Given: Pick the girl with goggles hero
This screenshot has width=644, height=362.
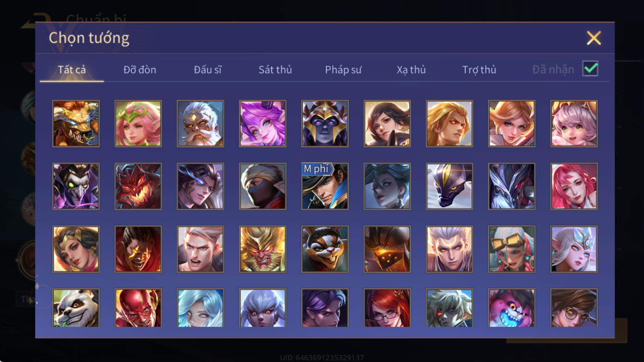Looking at the screenshot, I should pos(512,249).
